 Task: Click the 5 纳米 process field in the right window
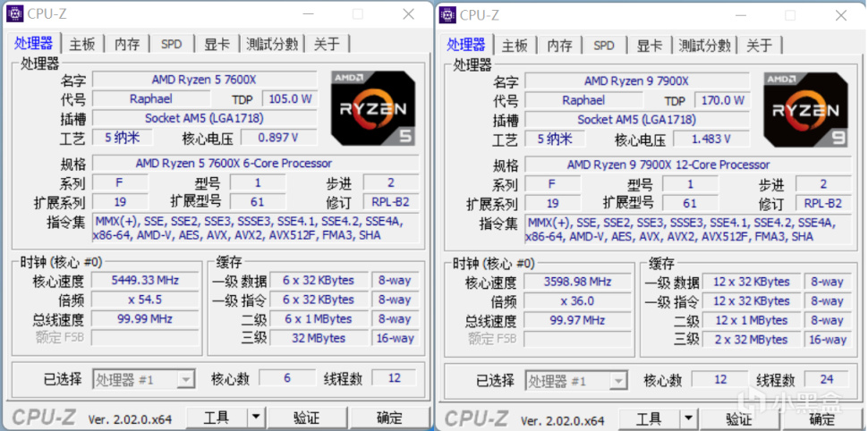tap(555, 139)
